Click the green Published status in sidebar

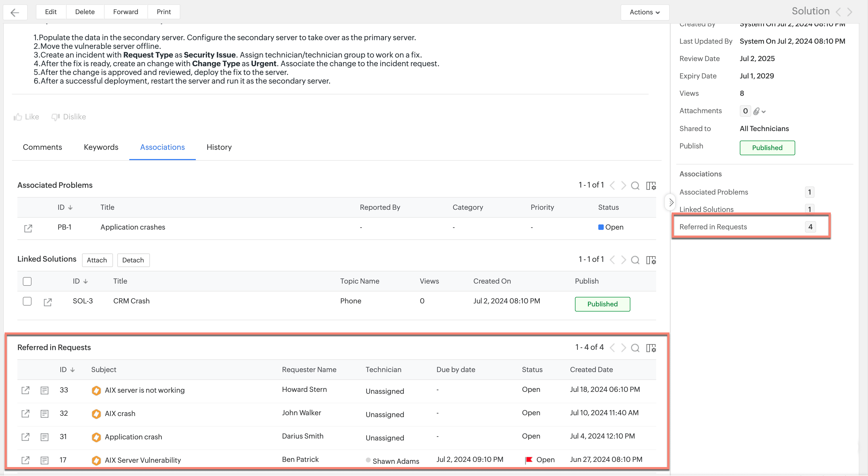[767, 148]
